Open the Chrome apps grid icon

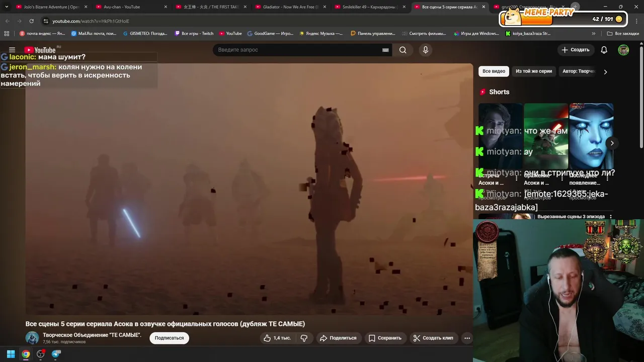point(7,34)
